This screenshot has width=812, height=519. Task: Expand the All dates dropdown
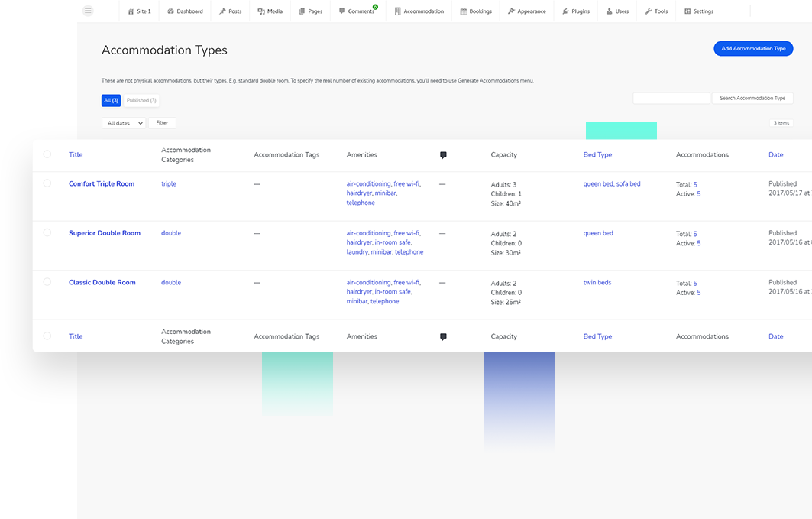pyautogui.click(x=124, y=123)
